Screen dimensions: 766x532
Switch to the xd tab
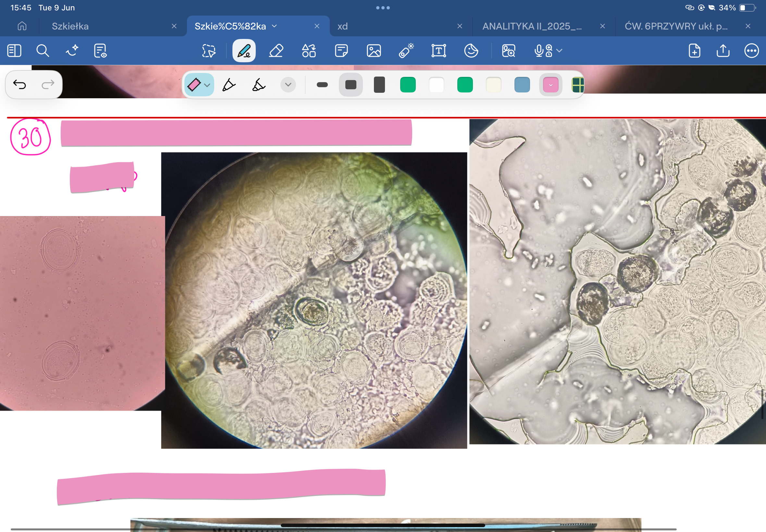coord(342,26)
